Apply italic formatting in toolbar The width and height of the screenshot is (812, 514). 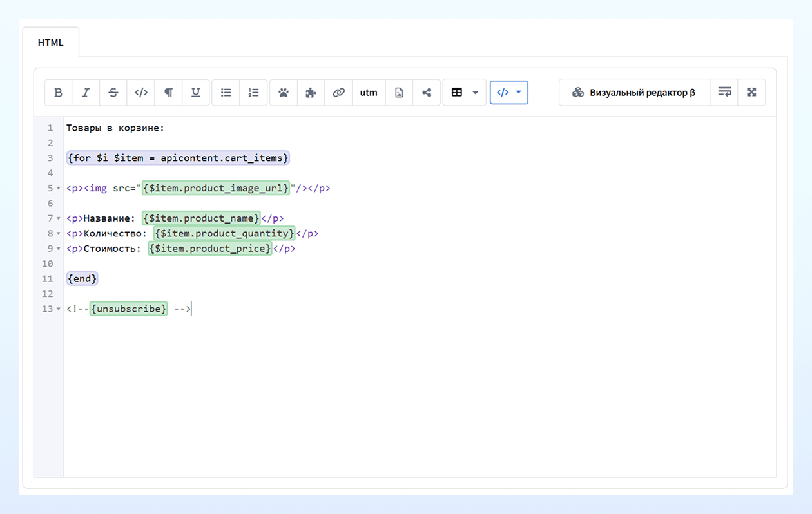[x=86, y=93]
